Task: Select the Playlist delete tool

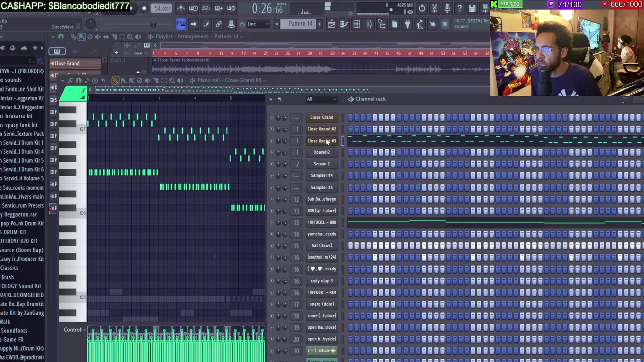Action: click(x=90, y=37)
